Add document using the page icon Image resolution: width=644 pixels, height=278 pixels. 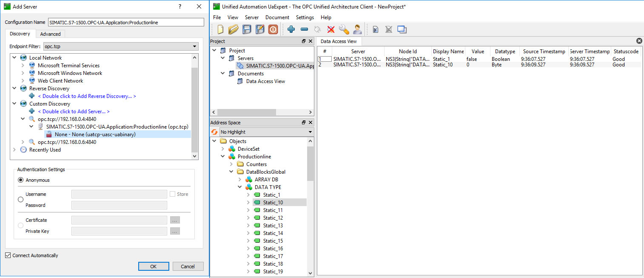pyautogui.click(x=376, y=29)
